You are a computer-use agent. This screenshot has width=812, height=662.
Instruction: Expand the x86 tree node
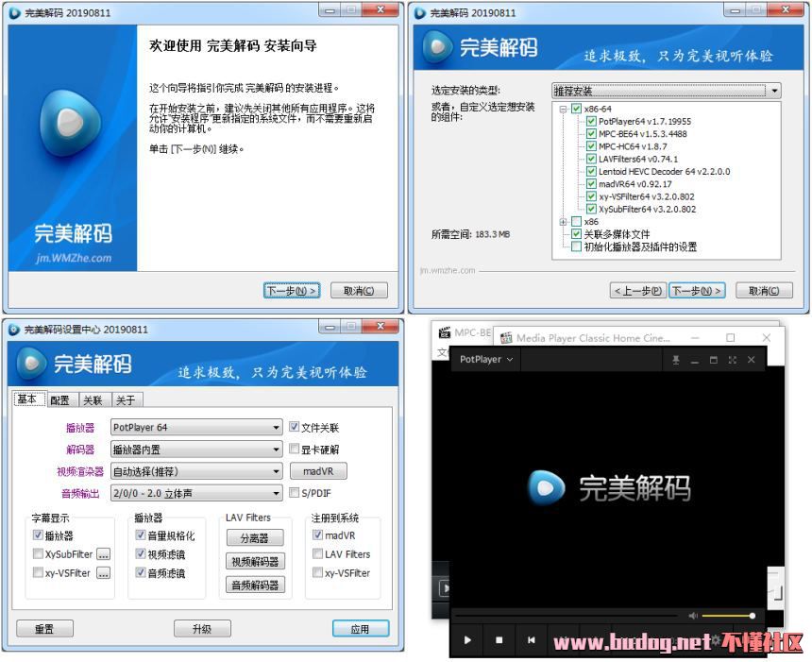564,222
